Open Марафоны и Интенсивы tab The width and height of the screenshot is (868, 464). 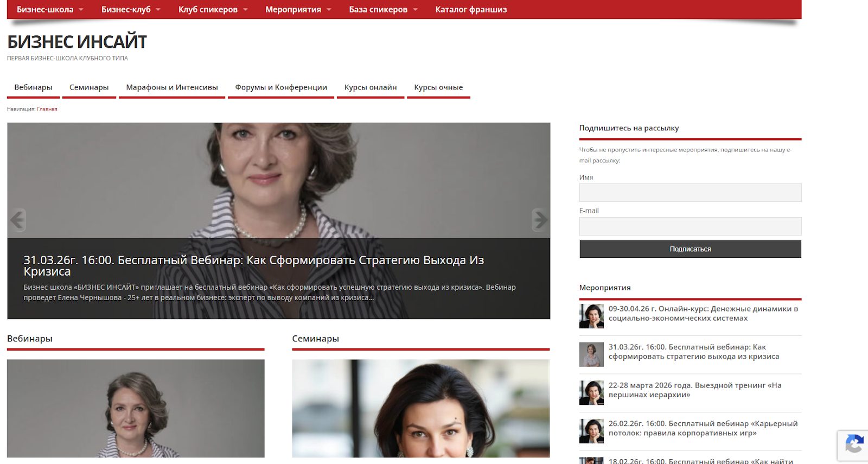172,87
